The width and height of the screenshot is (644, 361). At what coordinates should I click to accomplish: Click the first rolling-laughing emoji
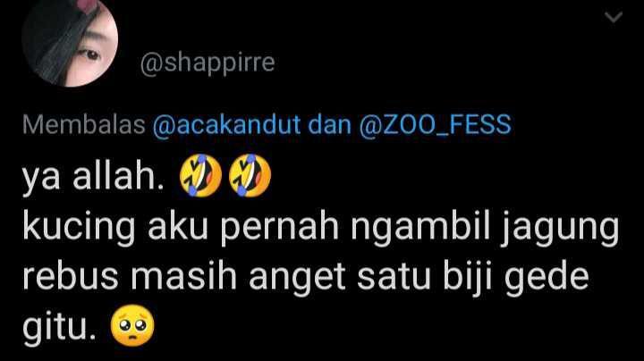200,175
